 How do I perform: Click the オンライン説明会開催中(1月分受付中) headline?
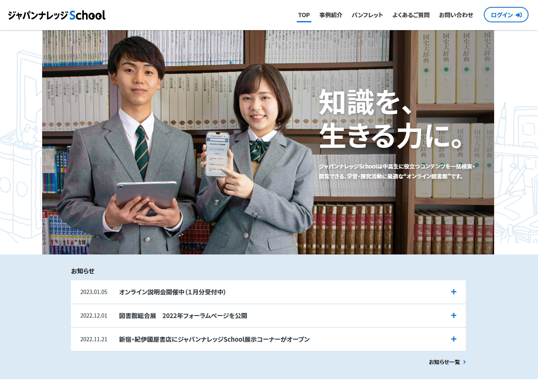(172, 292)
